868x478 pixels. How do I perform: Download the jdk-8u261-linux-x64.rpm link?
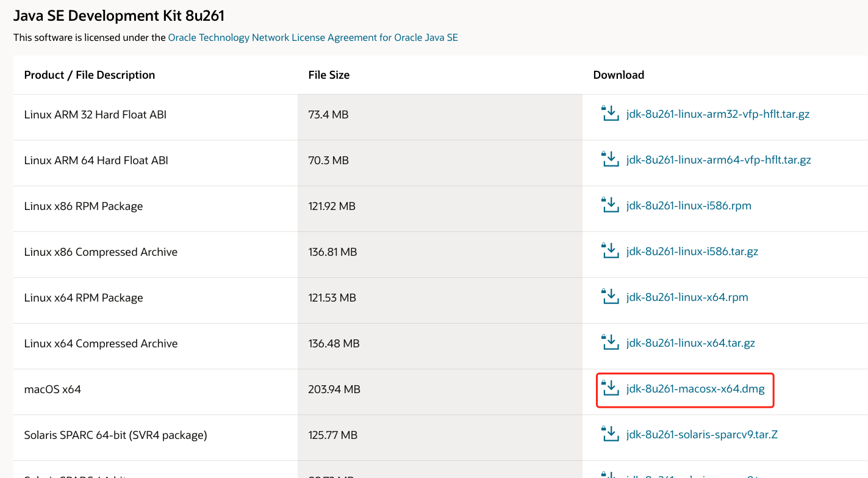pos(687,297)
